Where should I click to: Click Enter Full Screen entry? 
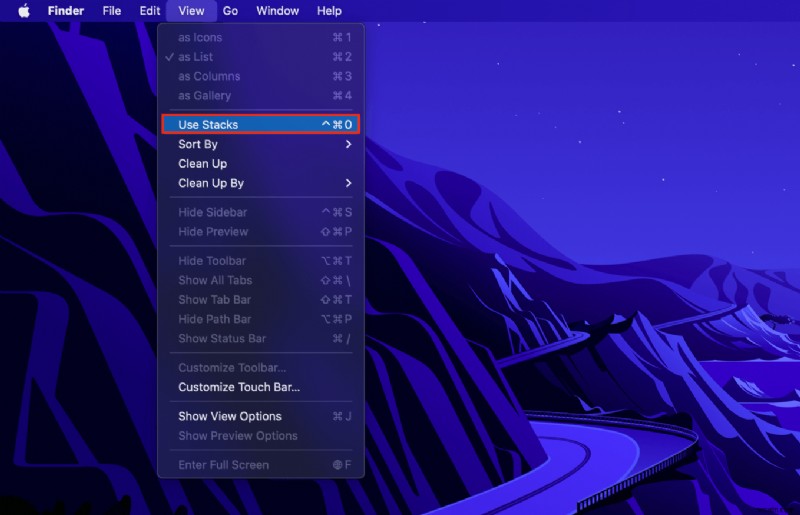pyautogui.click(x=261, y=464)
